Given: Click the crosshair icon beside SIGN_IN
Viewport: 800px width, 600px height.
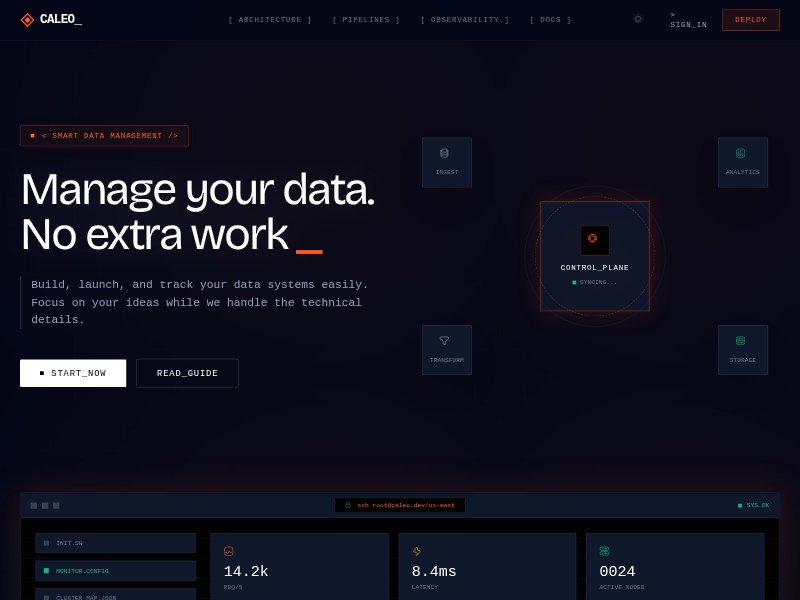Looking at the screenshot, I should coord(638,19).
